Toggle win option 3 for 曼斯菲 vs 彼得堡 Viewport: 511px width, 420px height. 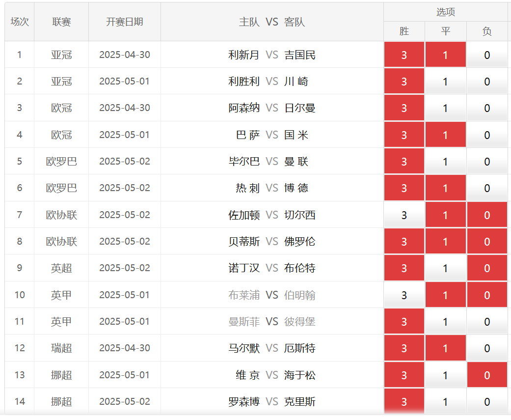click(404, 322)
